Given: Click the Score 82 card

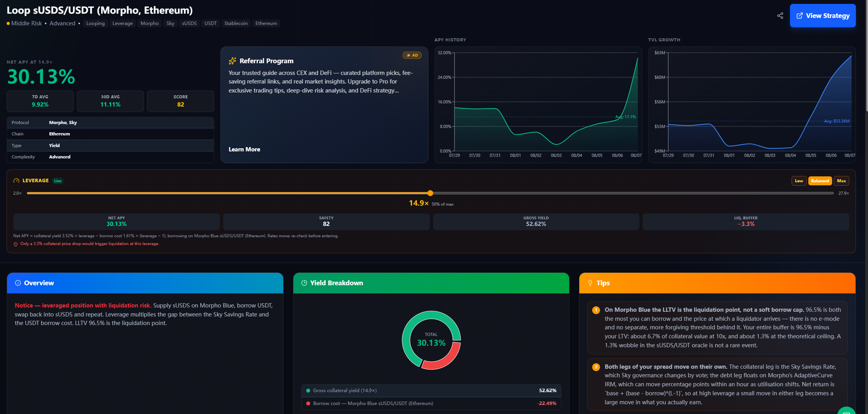Looking at the screenshot, I should click(x=181, y=101).
